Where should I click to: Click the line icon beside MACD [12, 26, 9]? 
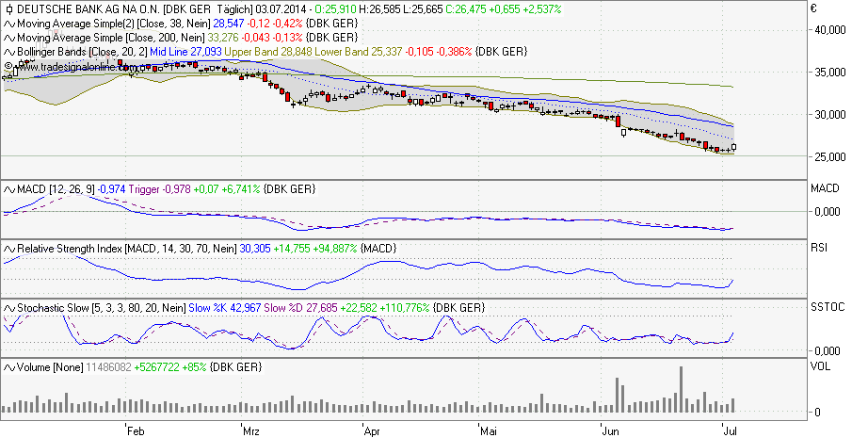[x=9, y=189]
